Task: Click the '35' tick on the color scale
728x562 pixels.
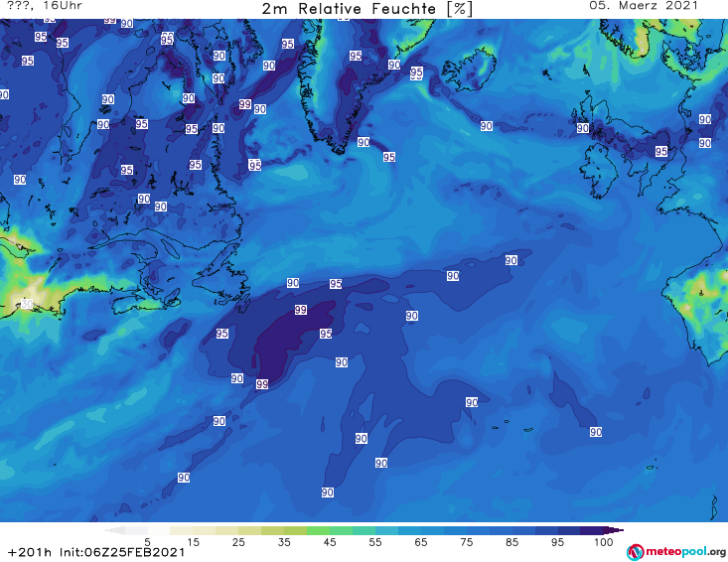Action: 284,542
